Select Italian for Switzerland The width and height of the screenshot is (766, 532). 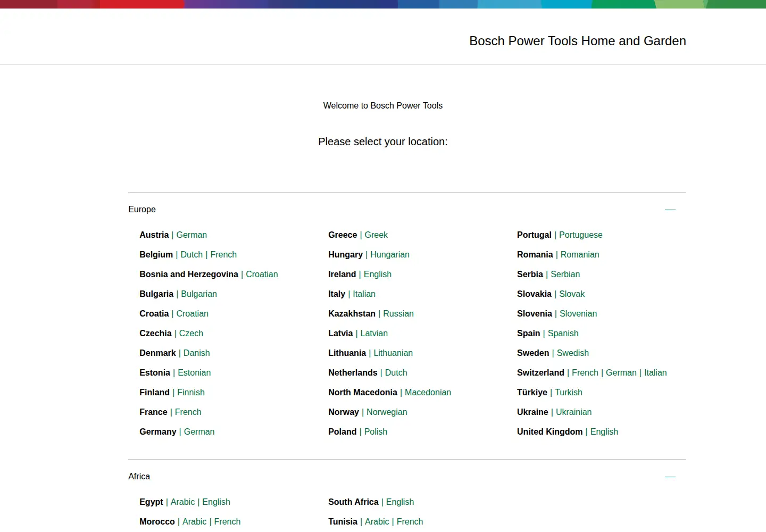[655, 373]
